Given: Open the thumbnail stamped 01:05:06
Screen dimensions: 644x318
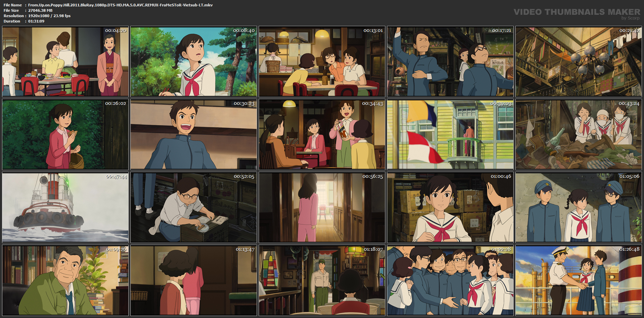Looking at the screenshot, I should click(579, 207).
